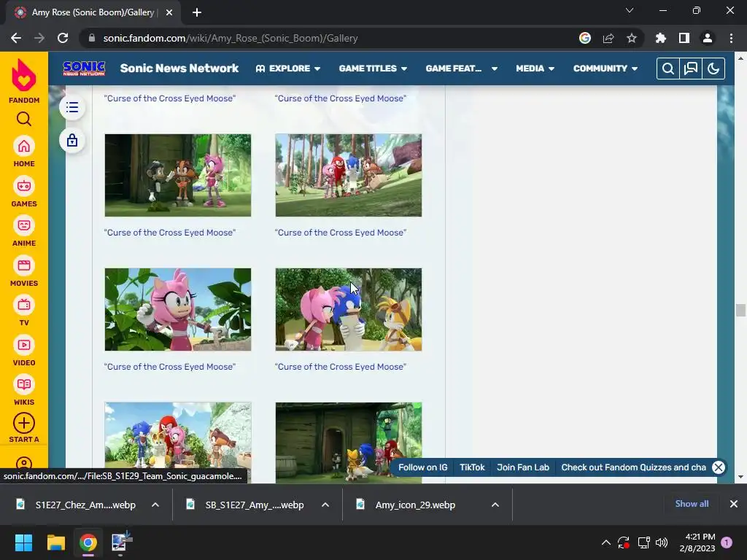Reload the page

[x=63, y=38]
